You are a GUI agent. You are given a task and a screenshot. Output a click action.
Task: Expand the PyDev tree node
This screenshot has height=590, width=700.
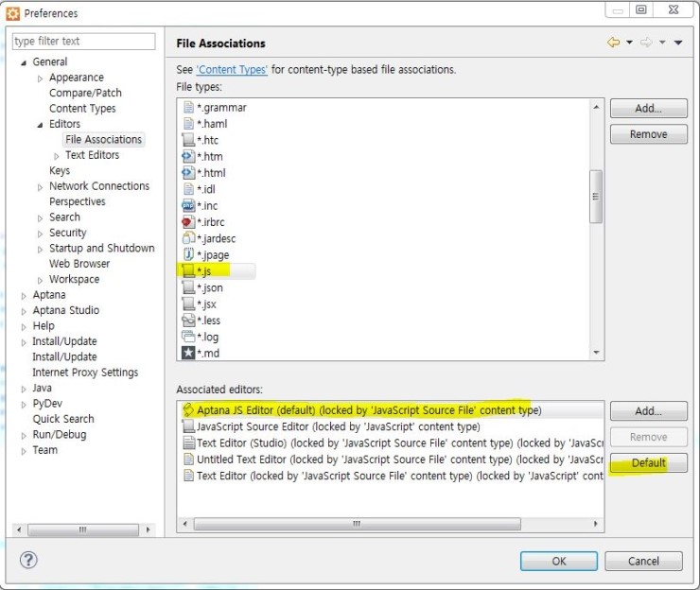[x=24, y=405]
